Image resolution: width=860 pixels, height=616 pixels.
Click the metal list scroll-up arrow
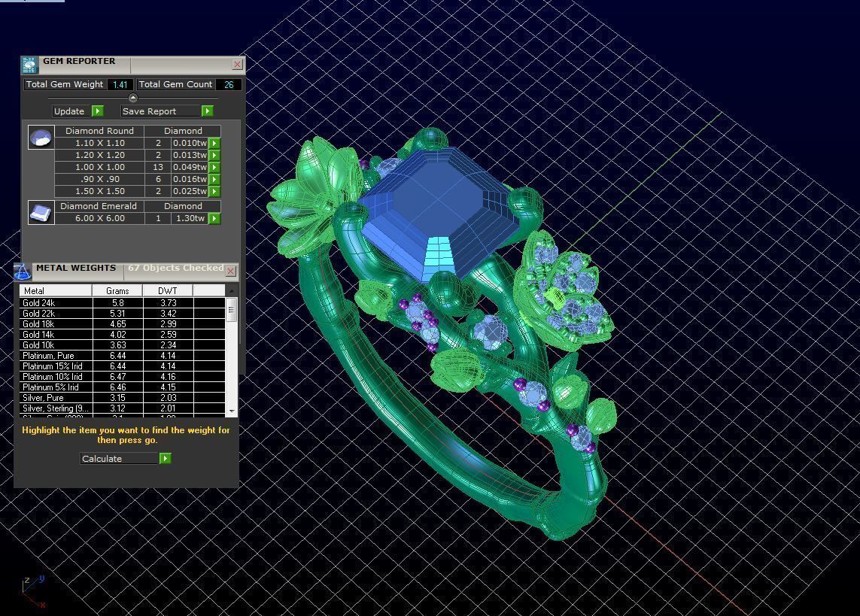(232, 291)
